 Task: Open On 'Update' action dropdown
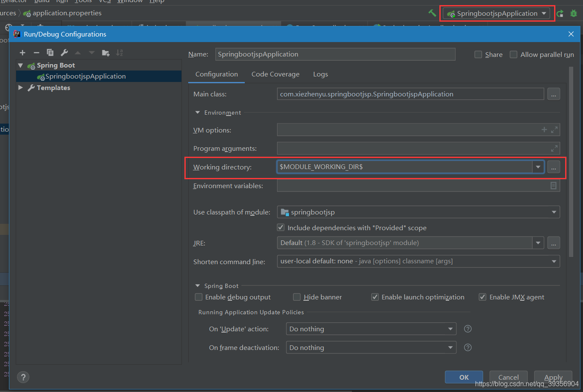coord(371,329)
